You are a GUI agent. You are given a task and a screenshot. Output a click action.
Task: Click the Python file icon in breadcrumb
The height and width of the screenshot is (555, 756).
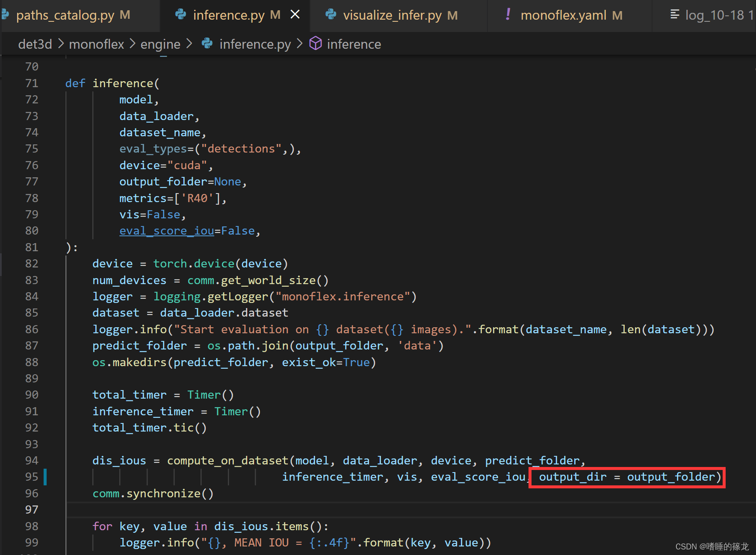click(207, 43)
